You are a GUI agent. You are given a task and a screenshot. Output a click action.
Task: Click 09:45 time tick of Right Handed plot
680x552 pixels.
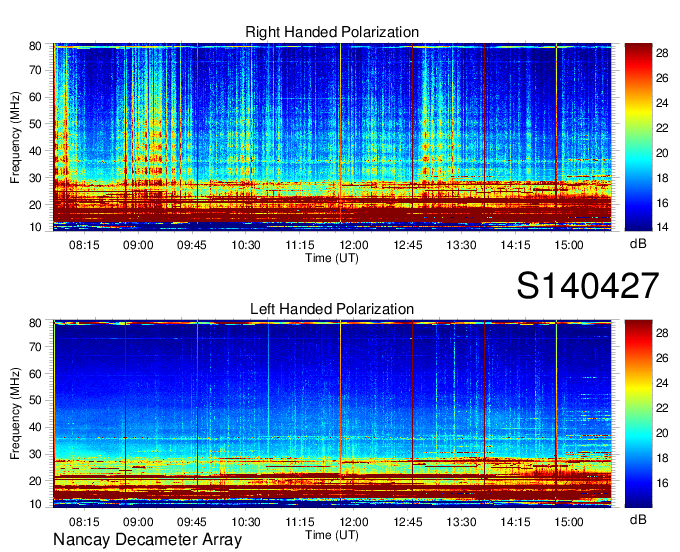pos(192,245)
